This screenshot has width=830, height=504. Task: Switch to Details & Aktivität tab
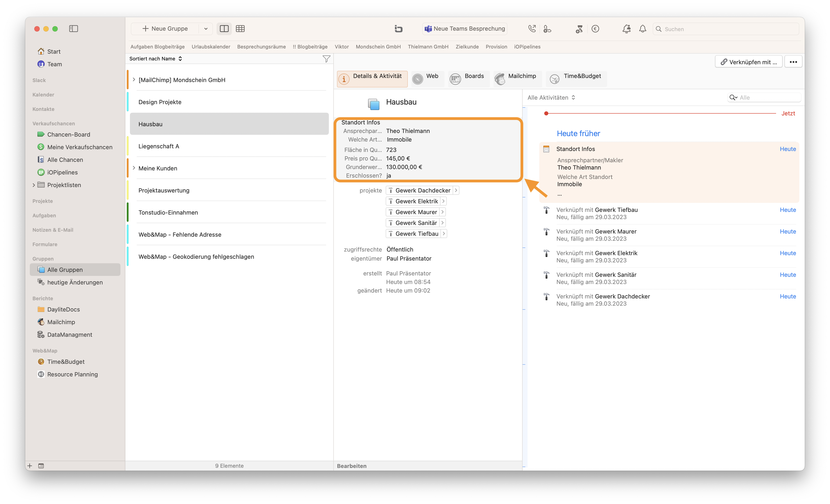(x=372, y=79)
